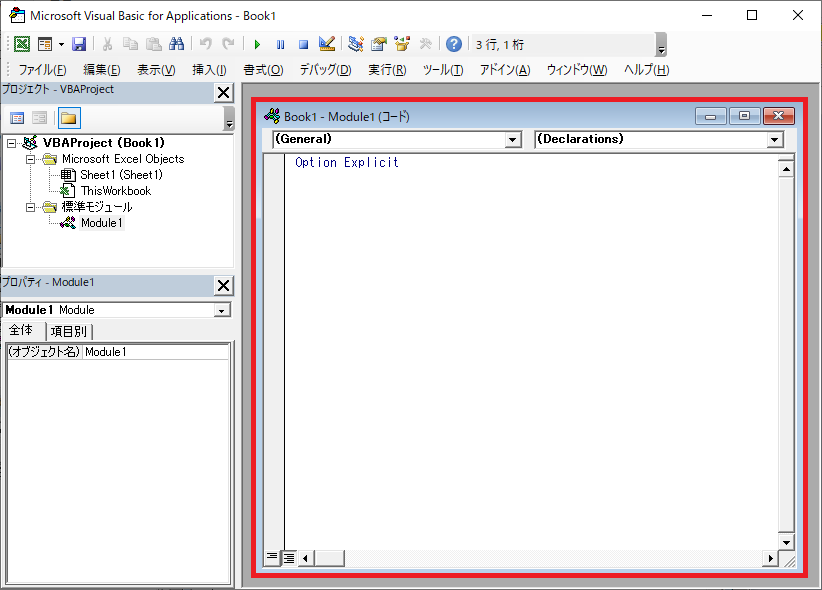Open Help with blue question mark icon
The width and height of the screenshot is (822, 590).
(x=454, y=44)
